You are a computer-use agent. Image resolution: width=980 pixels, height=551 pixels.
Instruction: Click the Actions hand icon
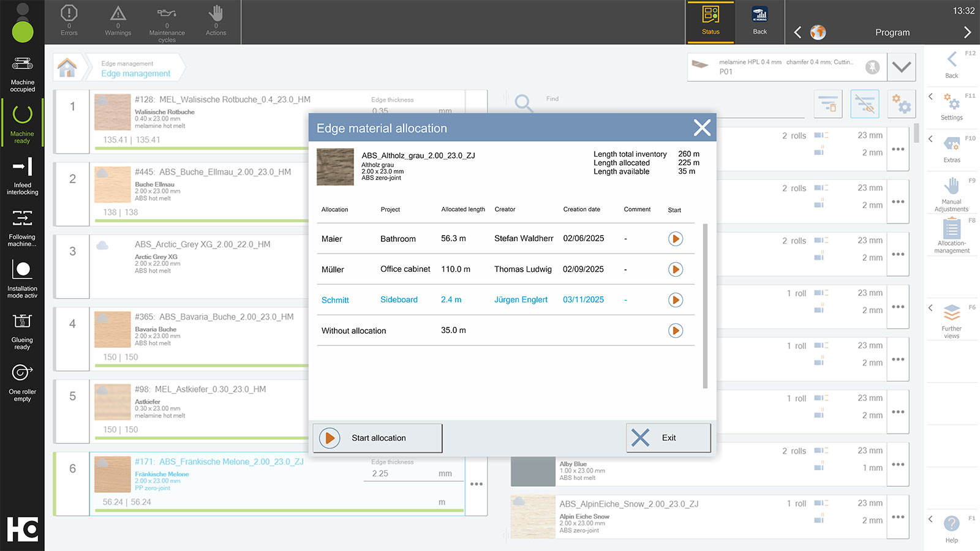[216, 13]
